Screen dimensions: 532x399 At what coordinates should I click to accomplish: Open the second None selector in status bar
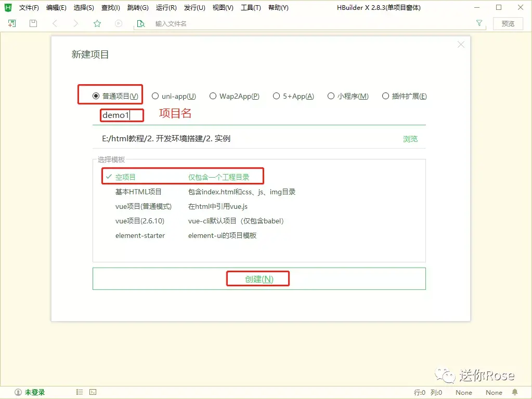pyautogui.click(x=493, y=392)
